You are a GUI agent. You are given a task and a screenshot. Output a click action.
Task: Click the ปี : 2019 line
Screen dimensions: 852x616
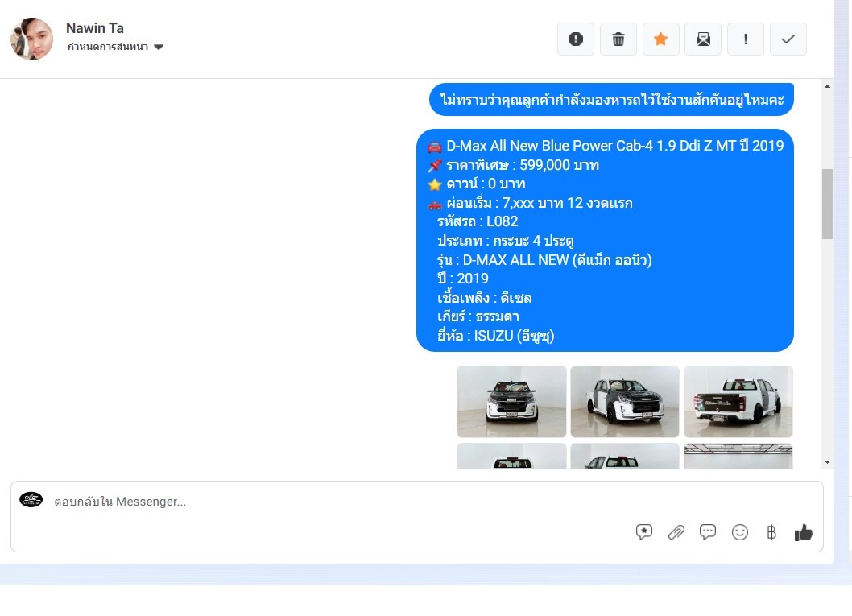click(x=463, y=278)
